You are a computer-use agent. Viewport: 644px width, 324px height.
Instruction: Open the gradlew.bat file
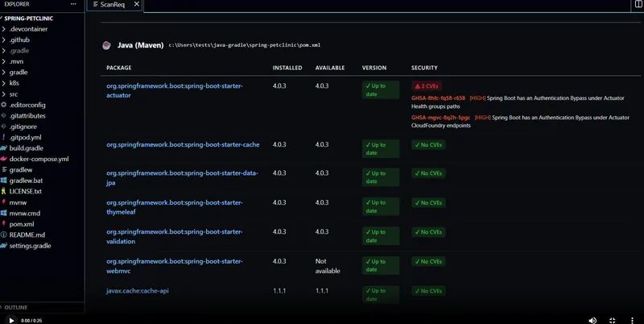(26, 181)
